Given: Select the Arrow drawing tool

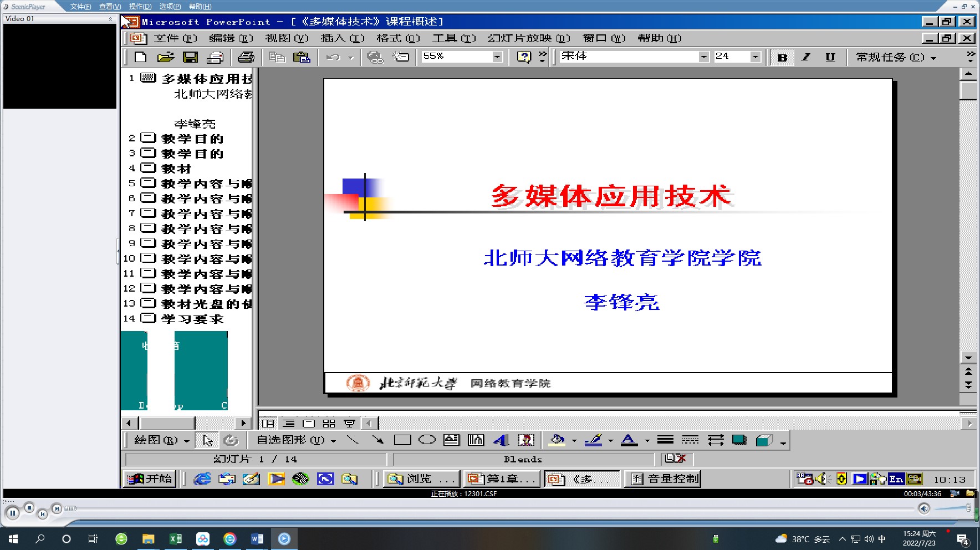Looking at the screenshot, I should point(377,440).
